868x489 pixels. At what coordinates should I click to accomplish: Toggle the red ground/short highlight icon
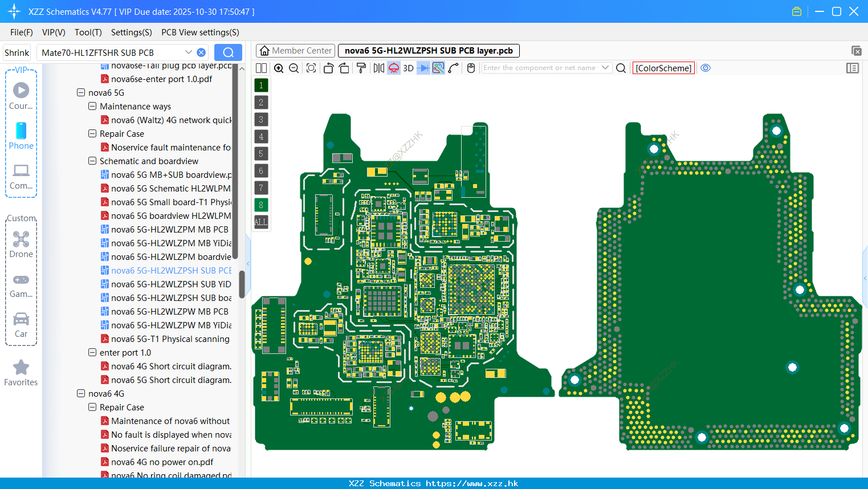[394, 68]
